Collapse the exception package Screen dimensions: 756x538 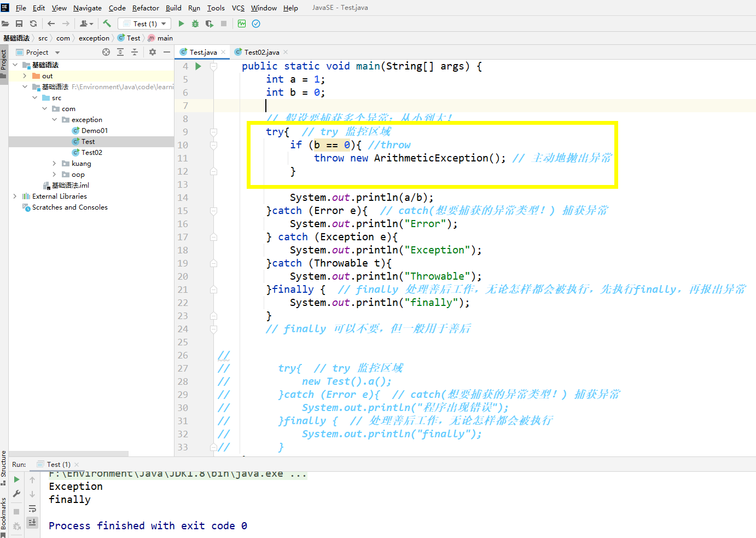(54, 120)
